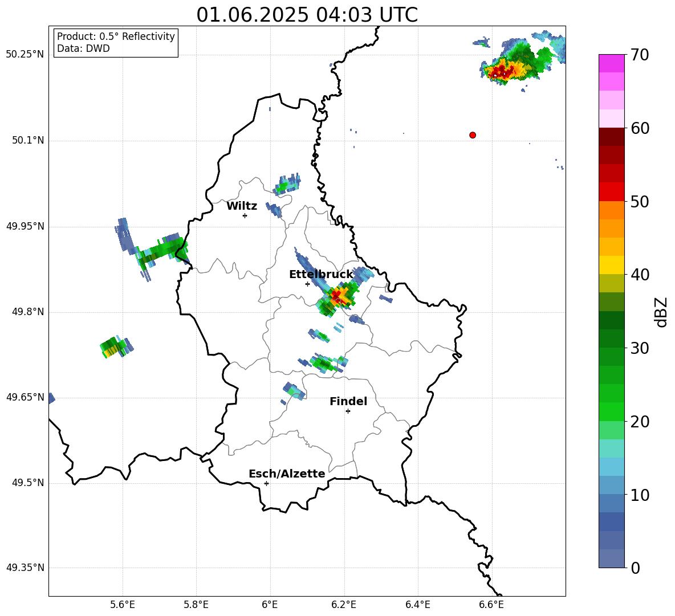Viewport: 675px width, 616px height.
Task: Click the echo cell north of Wiltz
Action: tap(287, 184)
